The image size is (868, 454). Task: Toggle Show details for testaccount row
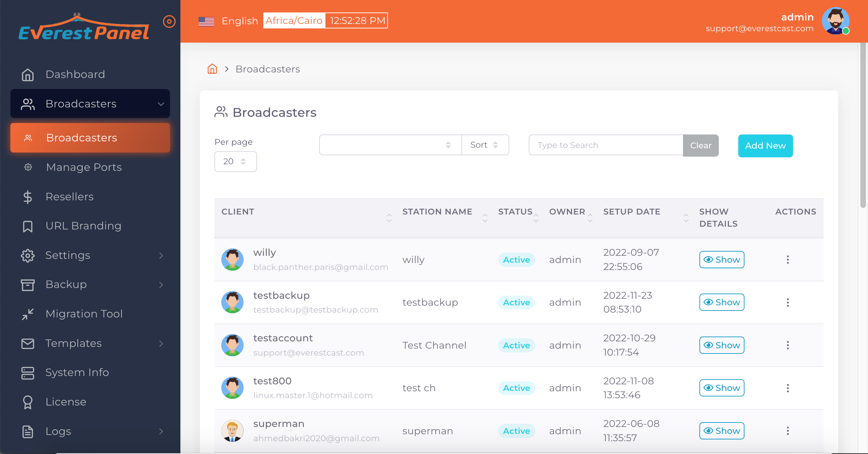[722, 345]
